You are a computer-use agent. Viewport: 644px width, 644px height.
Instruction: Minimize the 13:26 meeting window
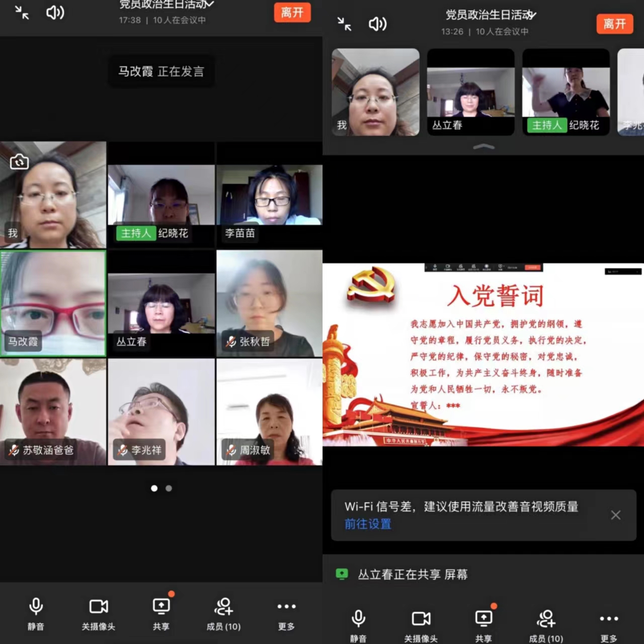pyautogui.click(x=344, y=24)
